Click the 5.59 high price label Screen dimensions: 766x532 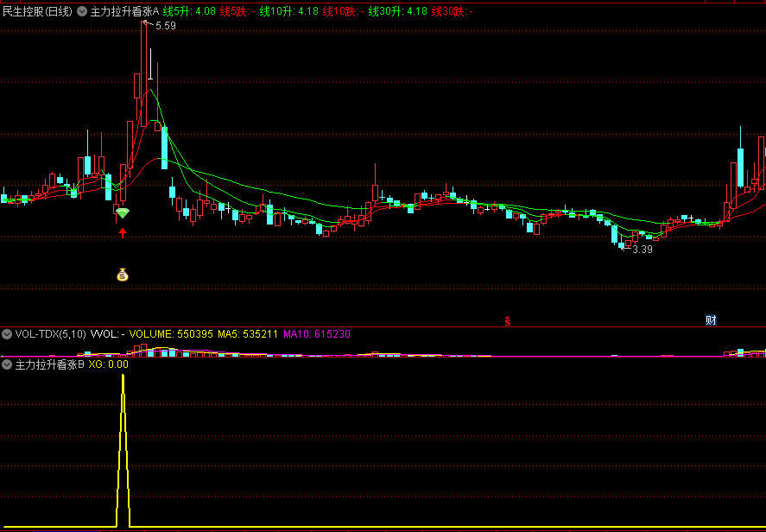coord(166,26)
